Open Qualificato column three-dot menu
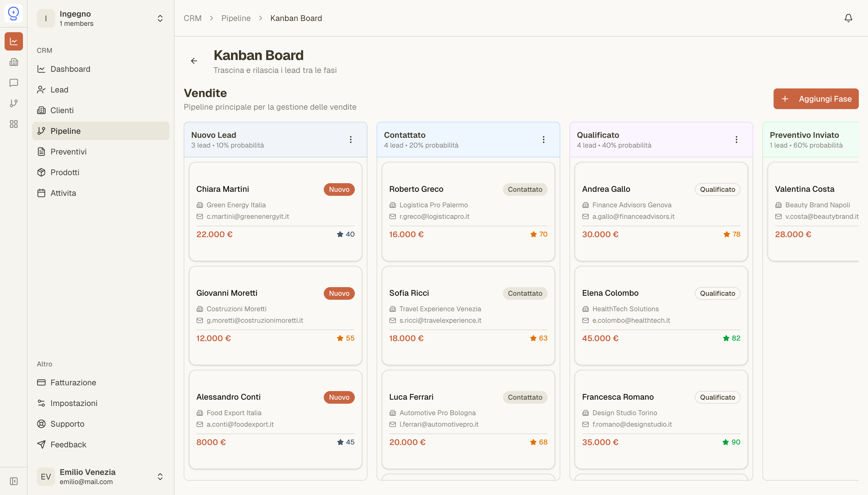The width and height of the screenshot is (868, 495). coord(736,139)
